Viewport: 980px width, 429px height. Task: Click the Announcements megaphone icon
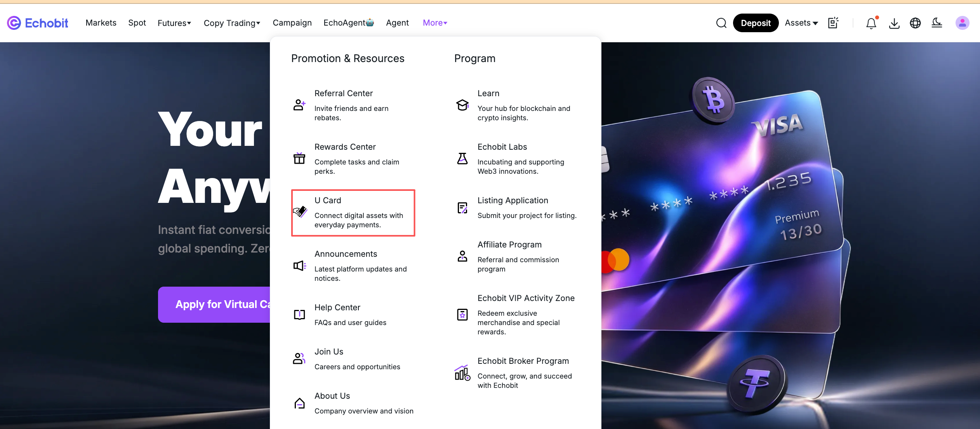(299, 265)
